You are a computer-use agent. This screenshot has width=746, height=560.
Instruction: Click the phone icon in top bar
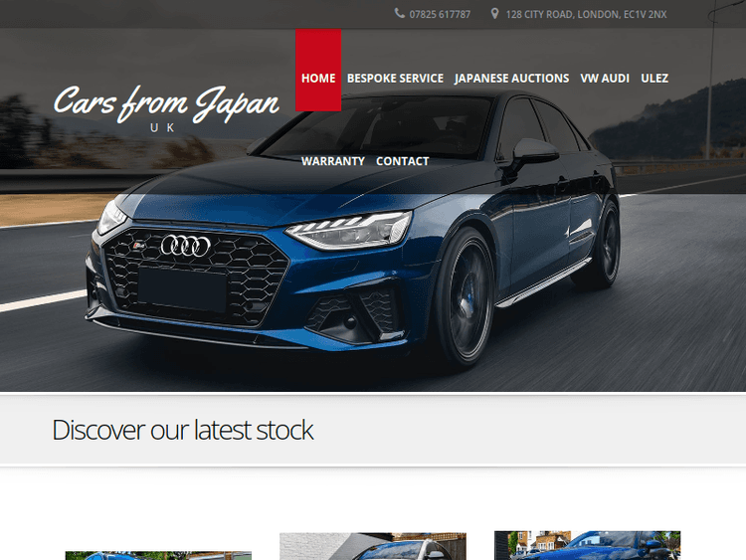pos(400,13)
